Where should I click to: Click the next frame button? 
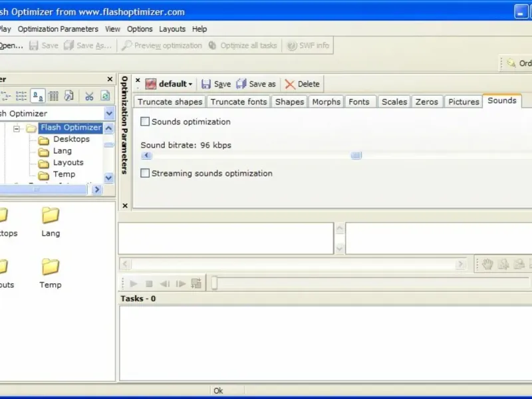[x=181, y=284]
